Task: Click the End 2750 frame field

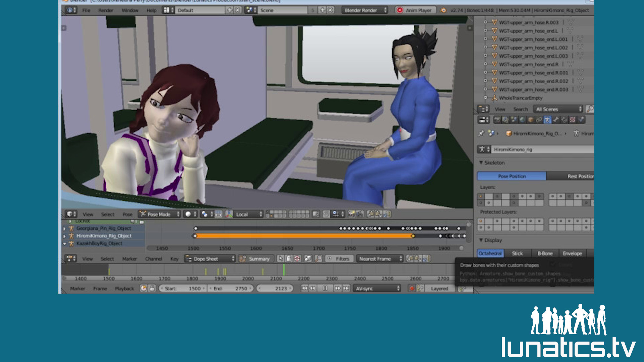Action: point(230,289)
